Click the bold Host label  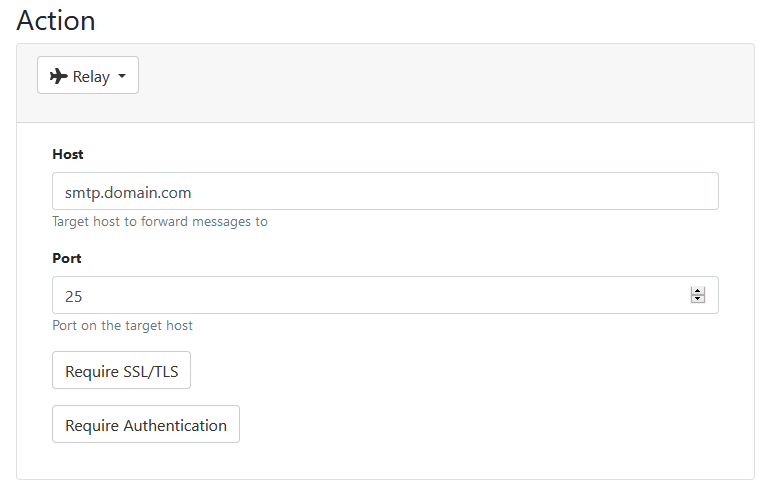click(x=68, y=154)
